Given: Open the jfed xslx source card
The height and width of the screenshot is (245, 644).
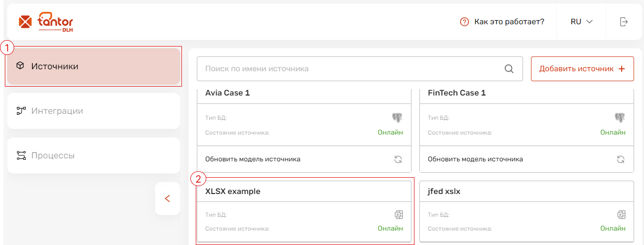Looking at the screenshot, I should pyautogui.click(x=527, y=211).
